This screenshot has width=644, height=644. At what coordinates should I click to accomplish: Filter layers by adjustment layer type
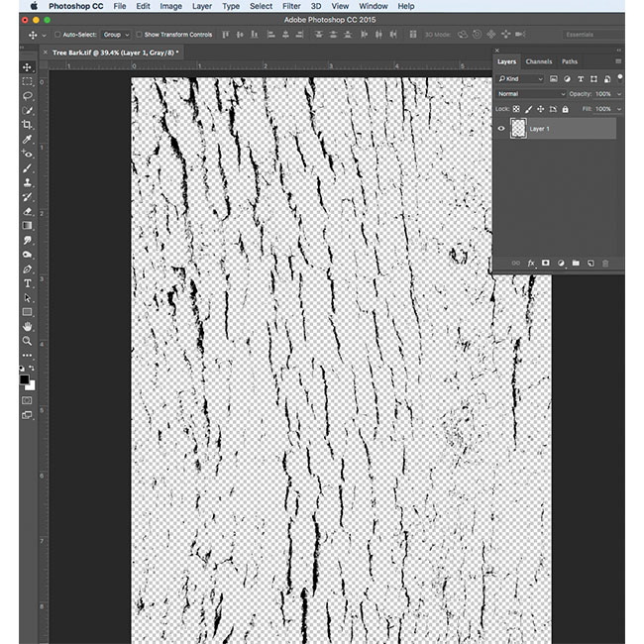[567, 79]
